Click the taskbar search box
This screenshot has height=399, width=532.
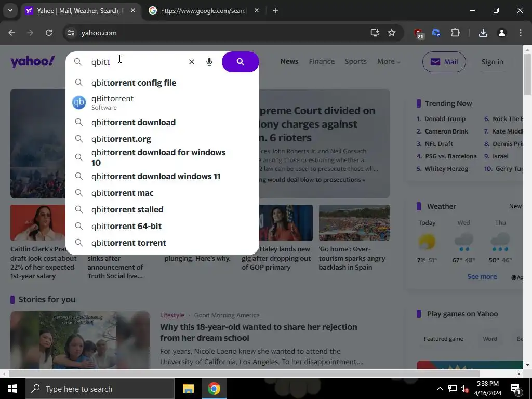pyautogui.click(x=100, y=389)
